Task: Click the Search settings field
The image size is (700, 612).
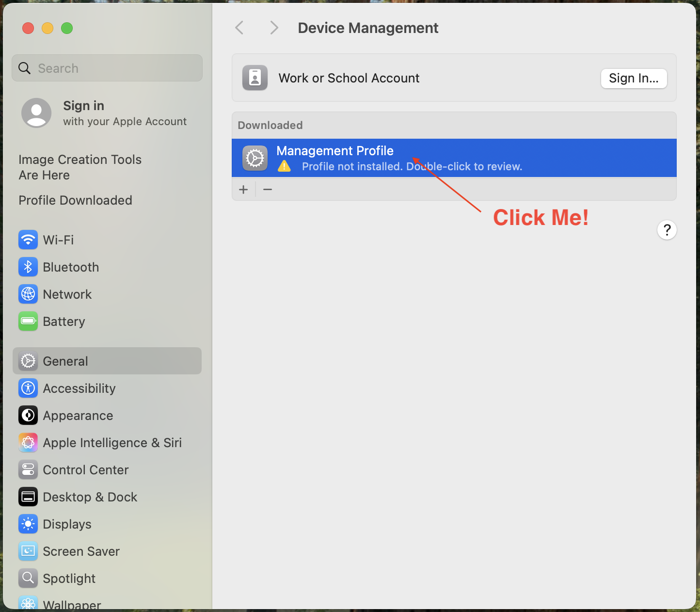Action: click(107, 68)
